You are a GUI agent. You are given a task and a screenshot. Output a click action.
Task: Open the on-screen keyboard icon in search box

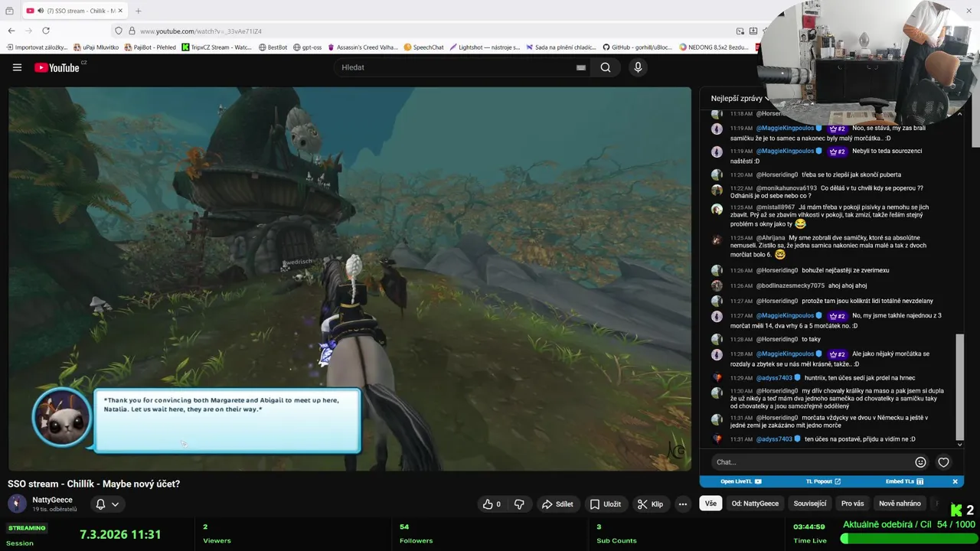coord(581,67)
